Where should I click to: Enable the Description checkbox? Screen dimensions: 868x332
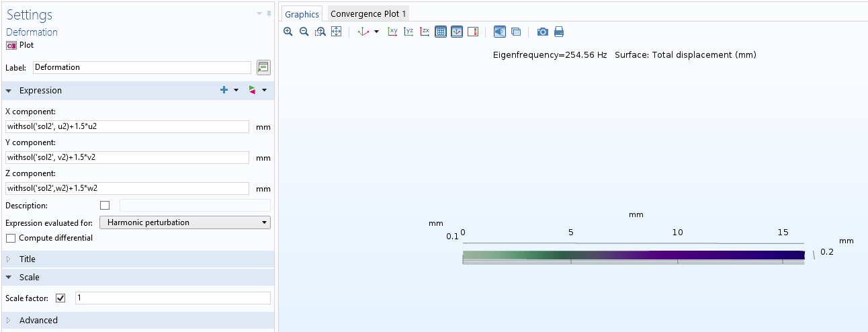tap(105, 206)
